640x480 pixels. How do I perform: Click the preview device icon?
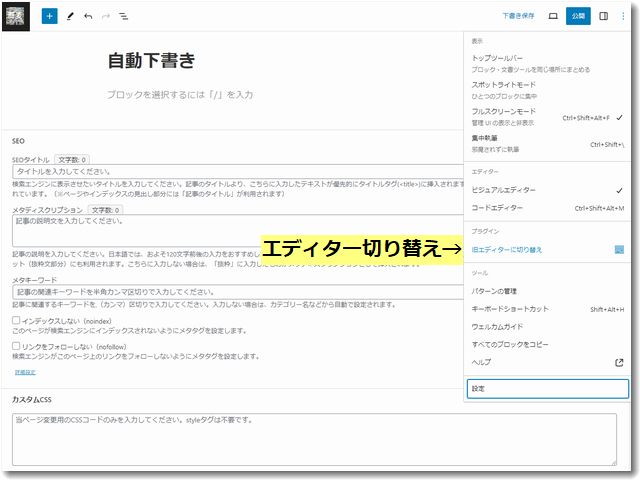pos(553,17)
